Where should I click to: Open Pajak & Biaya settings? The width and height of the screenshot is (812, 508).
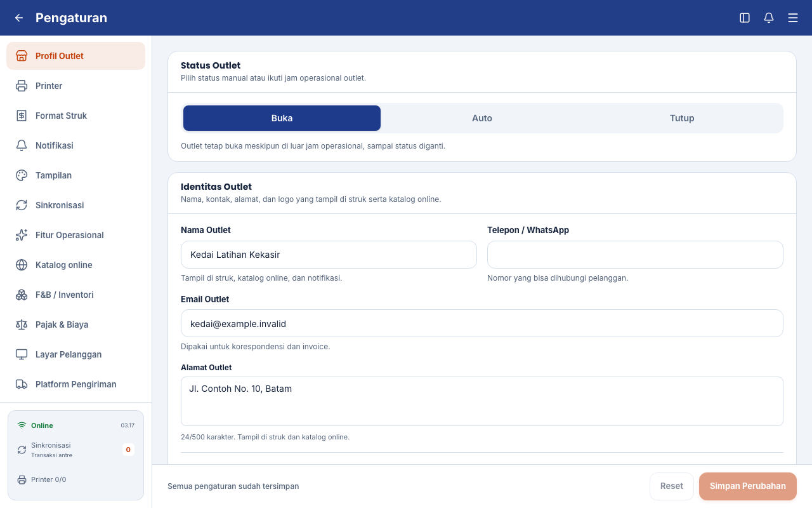[75, 324]
